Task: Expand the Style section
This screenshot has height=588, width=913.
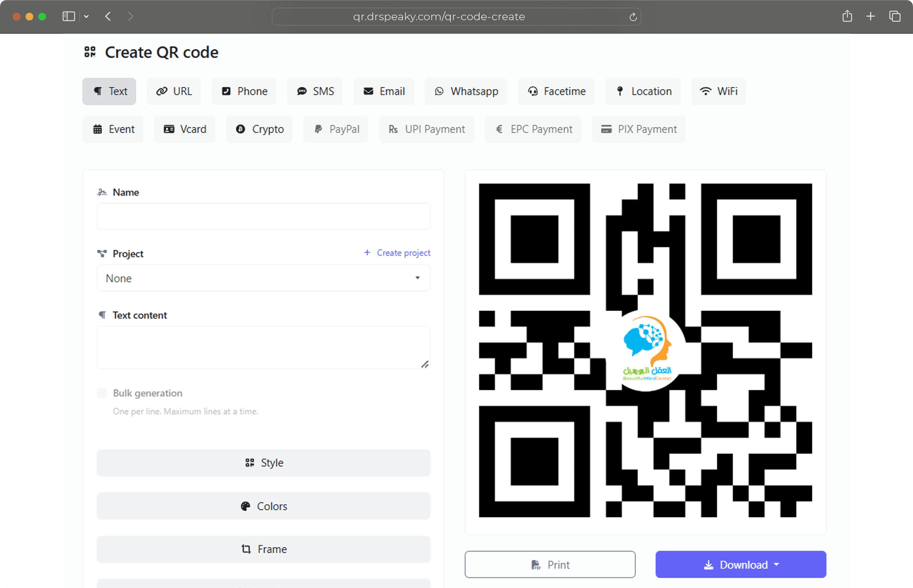Action: coord(263,463)
